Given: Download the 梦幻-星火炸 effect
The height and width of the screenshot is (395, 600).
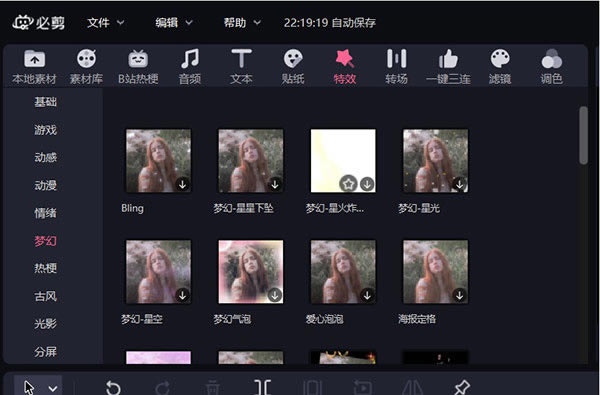Looking at the screenshot, I should coord(367,184).
